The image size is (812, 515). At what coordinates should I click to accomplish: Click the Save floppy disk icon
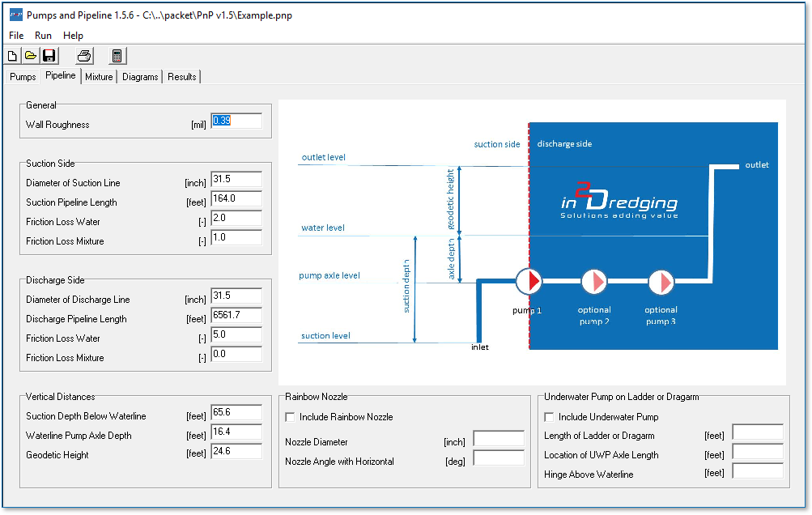pyautogui.click(x=49, y=55)
